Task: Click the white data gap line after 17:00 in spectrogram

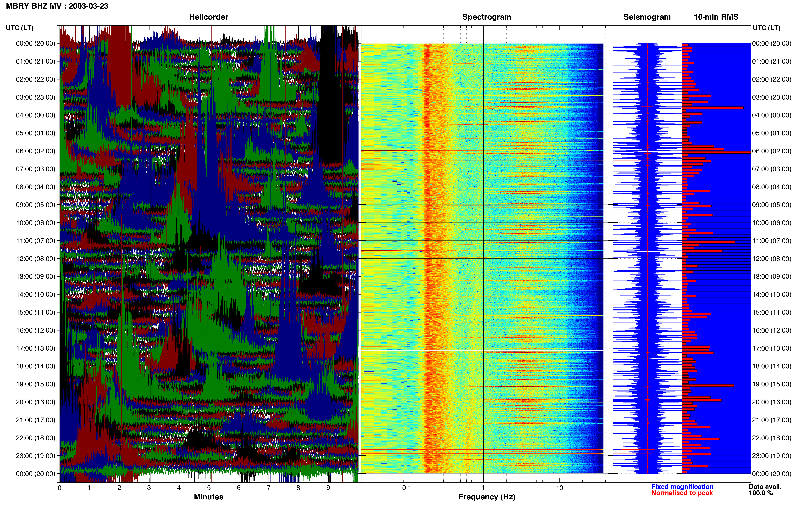Action: point(482,351)
